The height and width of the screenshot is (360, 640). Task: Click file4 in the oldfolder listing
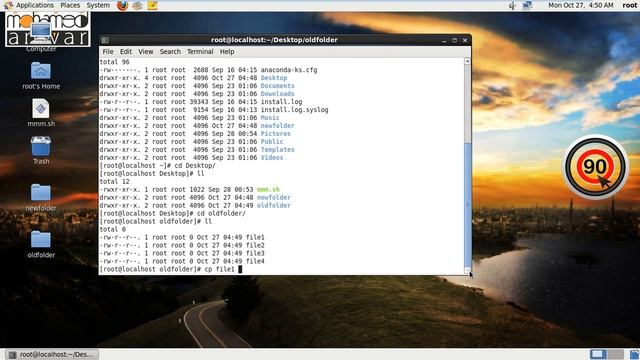click(255, 261)
